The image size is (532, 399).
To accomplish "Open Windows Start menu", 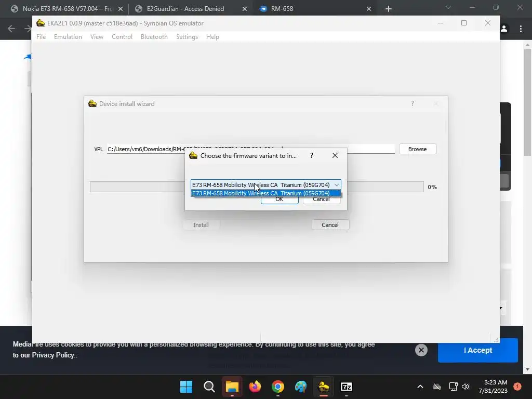I will pos(186,387).
